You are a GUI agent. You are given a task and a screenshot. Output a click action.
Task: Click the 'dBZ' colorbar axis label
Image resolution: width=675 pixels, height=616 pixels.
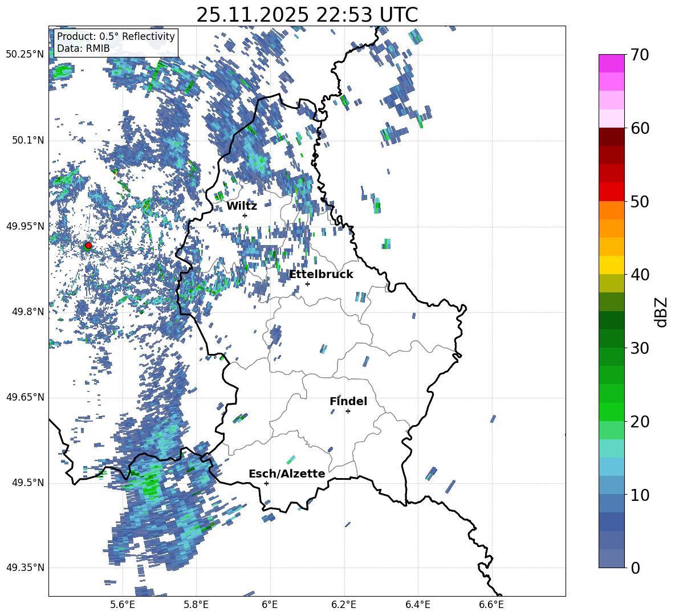pos(662,312)
